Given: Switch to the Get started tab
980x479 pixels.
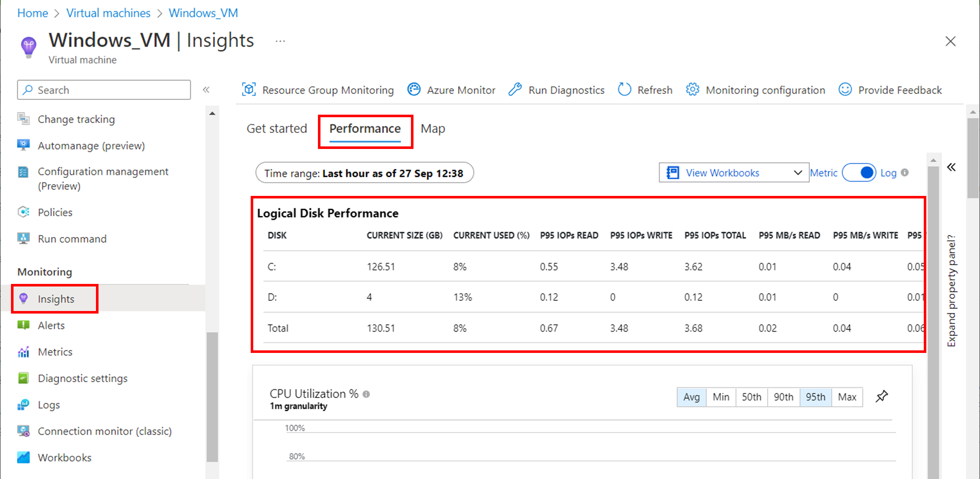Looking at the screenshot, I should pyautogui.click(x=276, y=129).
